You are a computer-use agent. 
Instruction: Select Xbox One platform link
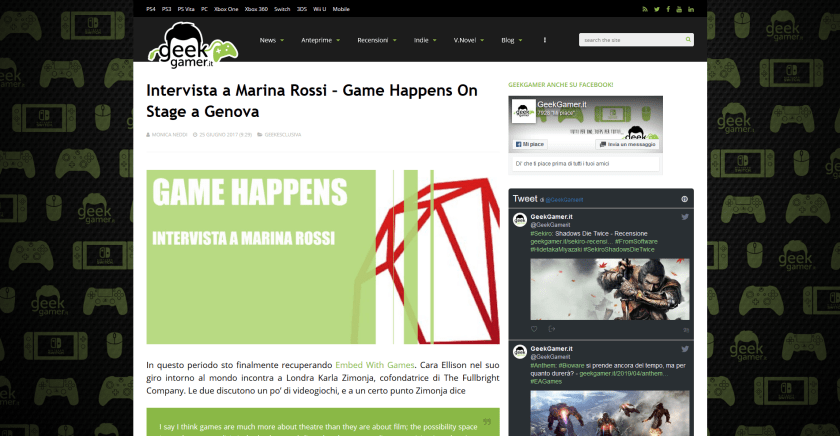point(226,9)
